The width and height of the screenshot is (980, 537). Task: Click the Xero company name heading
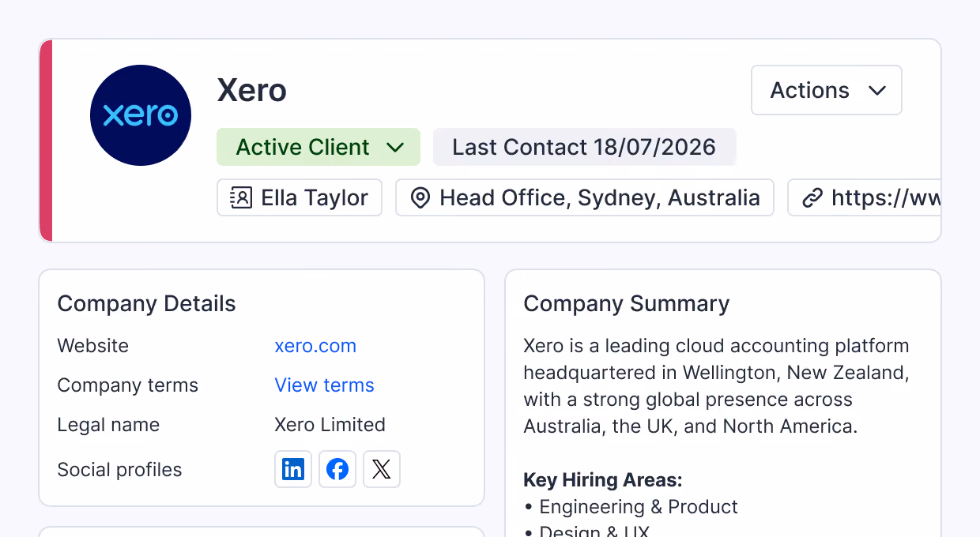(252, 90)
